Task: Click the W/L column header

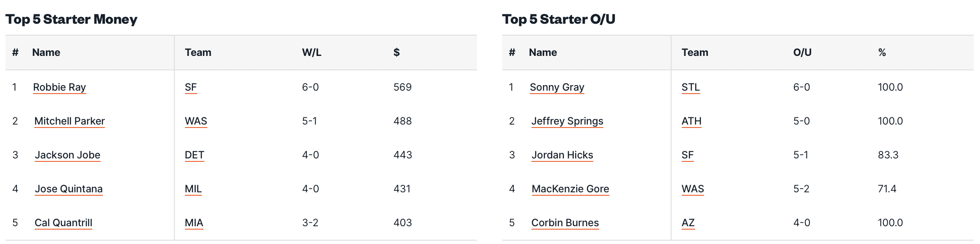Action: [311, 53]
